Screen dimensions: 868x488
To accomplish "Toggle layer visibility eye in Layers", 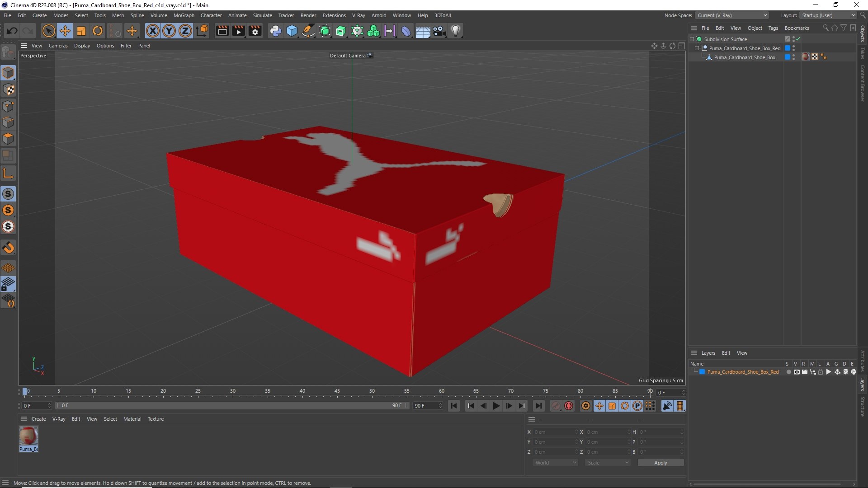I will (x=797, y=372).
